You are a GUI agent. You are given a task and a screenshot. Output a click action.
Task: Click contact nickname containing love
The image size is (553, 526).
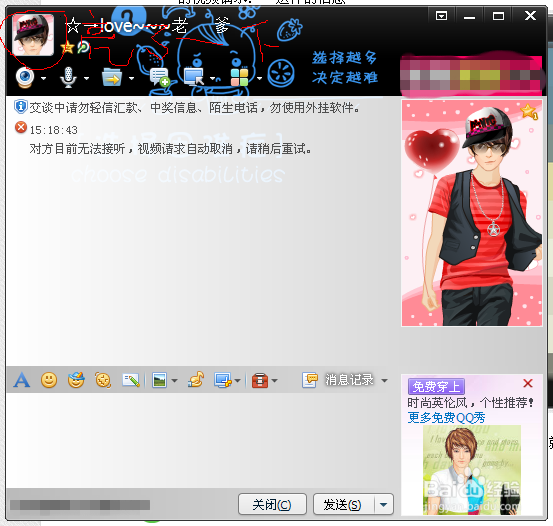[148, 26]
